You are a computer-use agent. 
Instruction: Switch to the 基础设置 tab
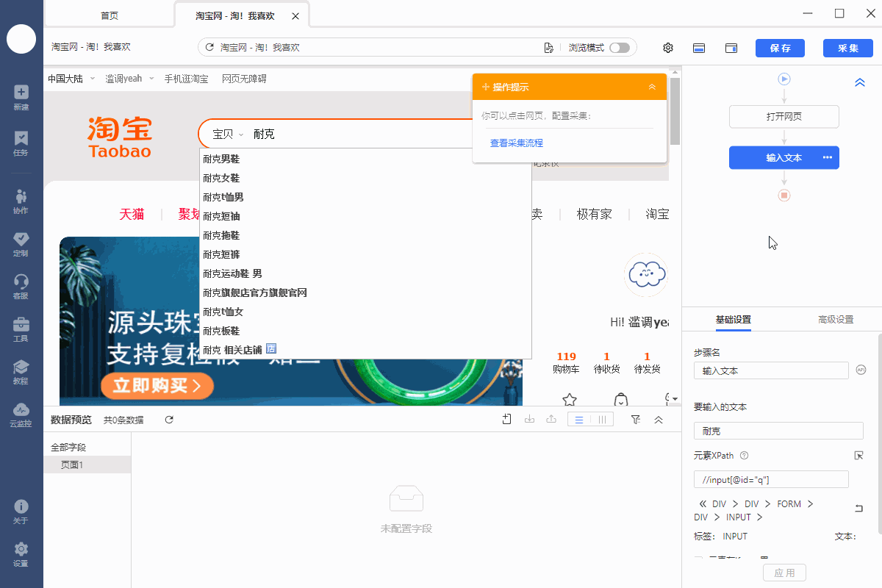(734, 320)
